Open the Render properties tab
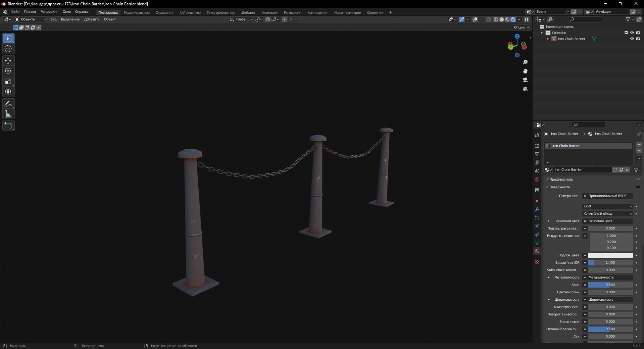Image resolution: width=644 pixels, height=349 pixels. coord(537,146)
